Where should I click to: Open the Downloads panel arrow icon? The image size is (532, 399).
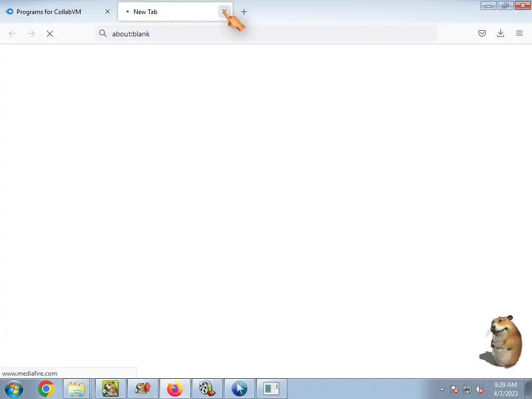click(500, 33)
